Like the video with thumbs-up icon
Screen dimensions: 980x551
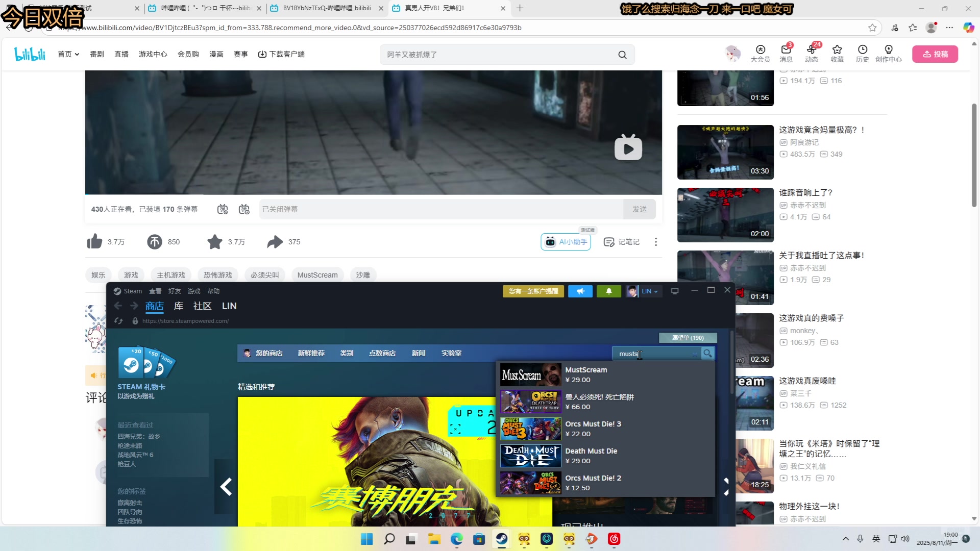[94, 242]
